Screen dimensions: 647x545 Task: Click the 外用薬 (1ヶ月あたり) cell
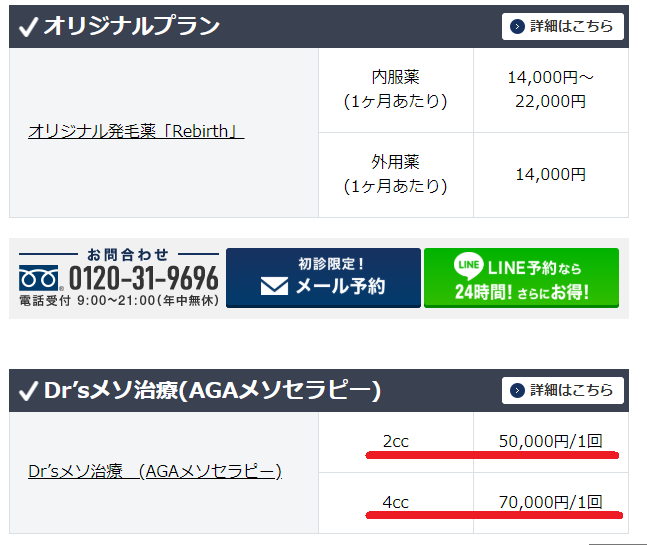[395, 175]
